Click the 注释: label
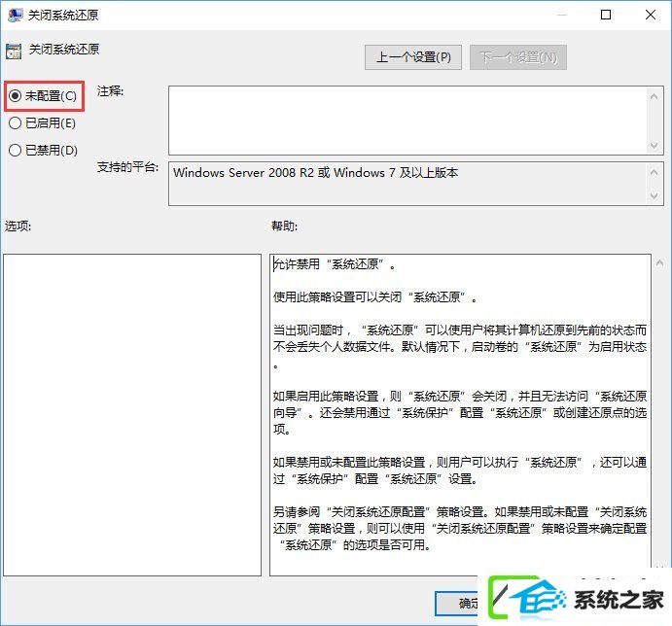 tap(110, 91)
